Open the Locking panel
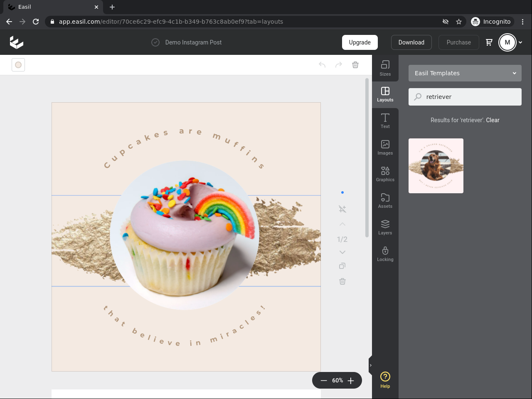This screenshot has width=532, height=399. pos(385,254)
